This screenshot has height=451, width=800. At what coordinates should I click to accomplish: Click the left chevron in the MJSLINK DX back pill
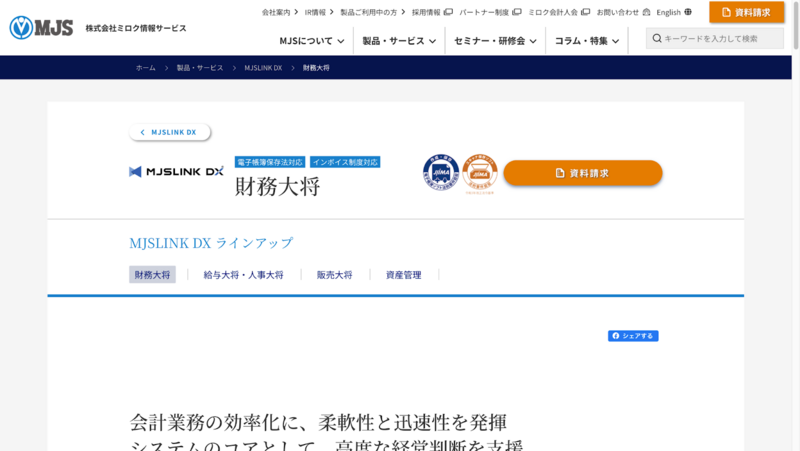coord(142,132)
